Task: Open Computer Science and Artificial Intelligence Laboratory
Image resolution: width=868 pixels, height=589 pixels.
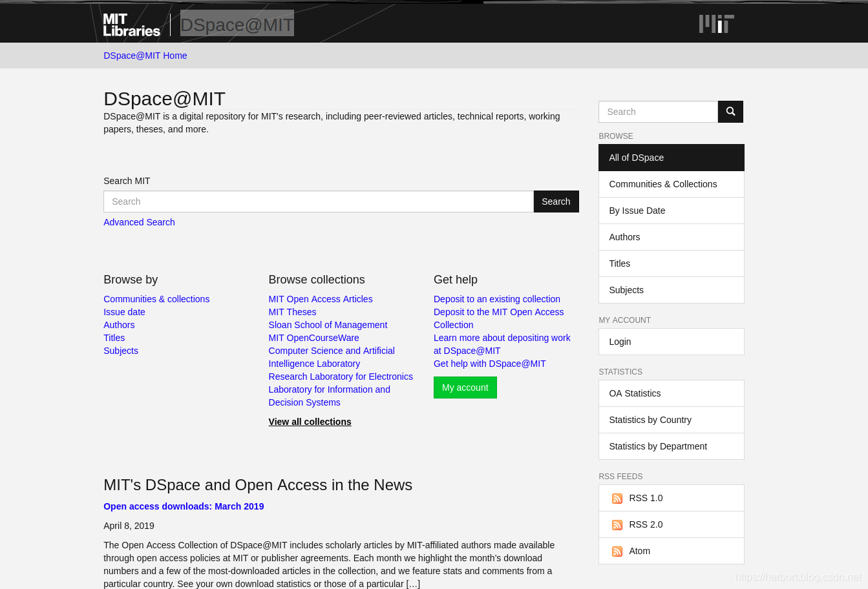Action: pos(332,357)
